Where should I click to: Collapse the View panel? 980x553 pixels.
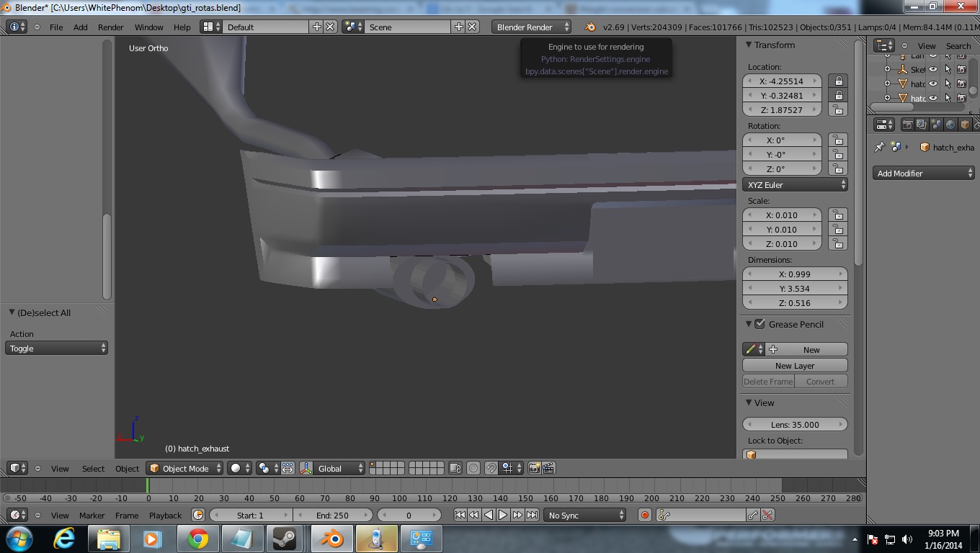749,403
